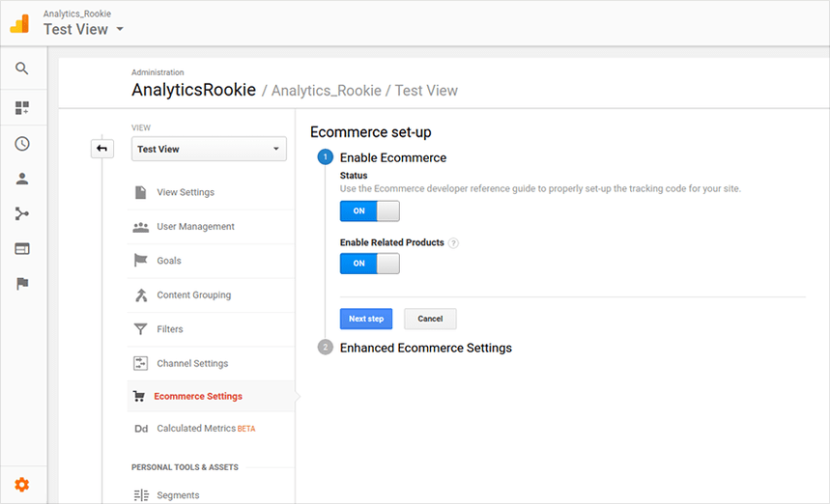Open Audience person icon in sidebar
This screenshot has height=504, width=830.
(x=21, y=179)
